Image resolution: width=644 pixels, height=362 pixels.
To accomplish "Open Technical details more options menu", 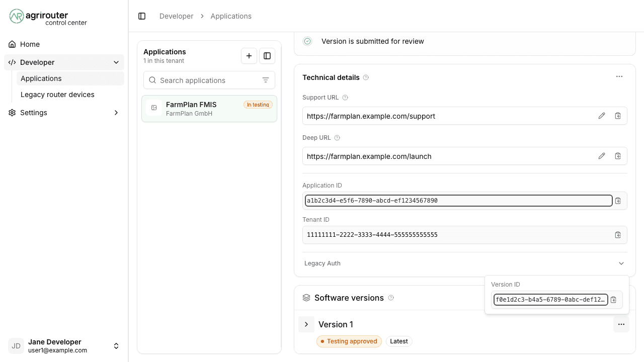I will point(619,76).
